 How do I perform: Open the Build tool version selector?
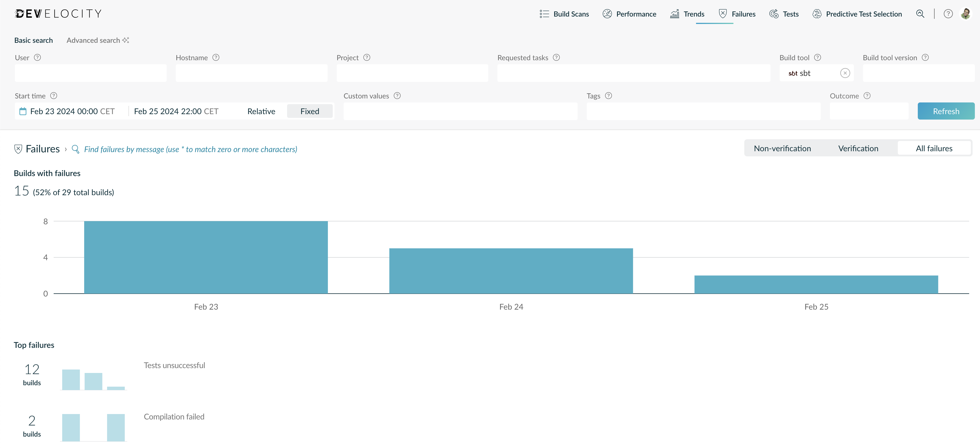click(918, 73)
